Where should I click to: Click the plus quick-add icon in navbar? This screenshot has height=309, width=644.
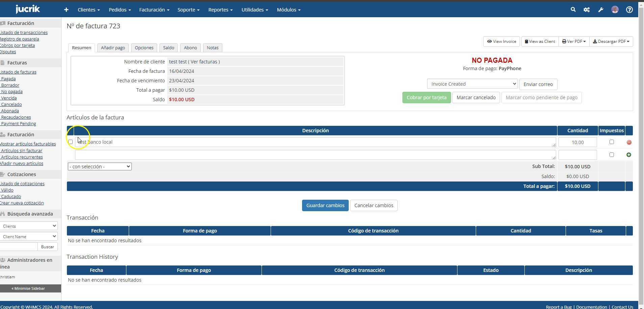tap(66, 10)
